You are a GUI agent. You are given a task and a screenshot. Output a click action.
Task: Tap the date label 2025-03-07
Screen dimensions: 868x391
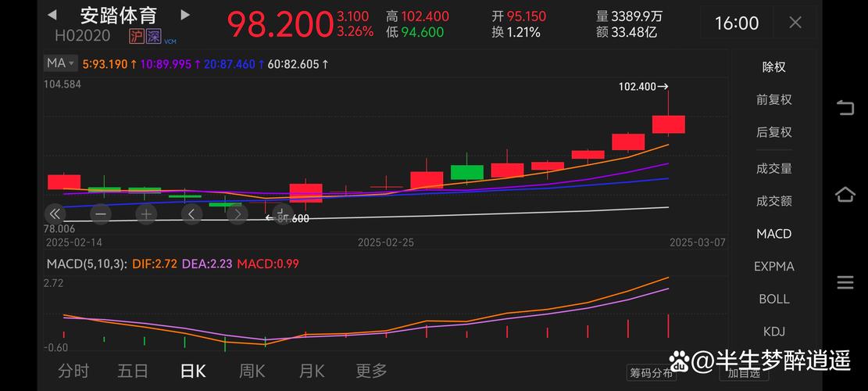[698, 242]
